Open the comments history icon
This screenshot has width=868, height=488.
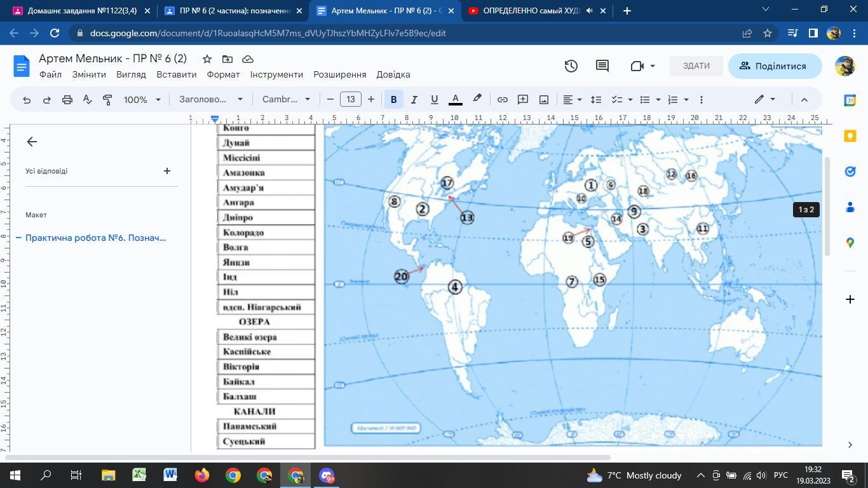602,66
